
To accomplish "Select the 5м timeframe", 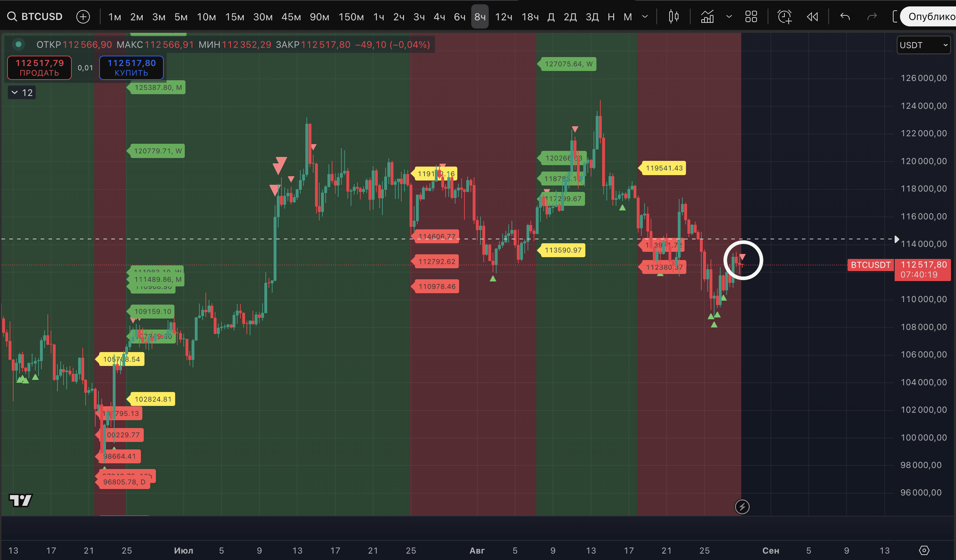I will [x=181, y=17].
